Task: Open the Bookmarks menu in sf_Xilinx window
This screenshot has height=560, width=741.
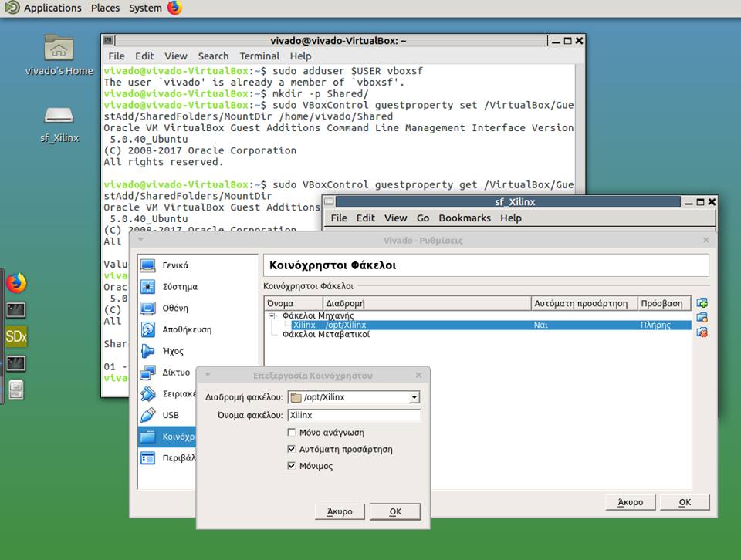Action: 465,218
